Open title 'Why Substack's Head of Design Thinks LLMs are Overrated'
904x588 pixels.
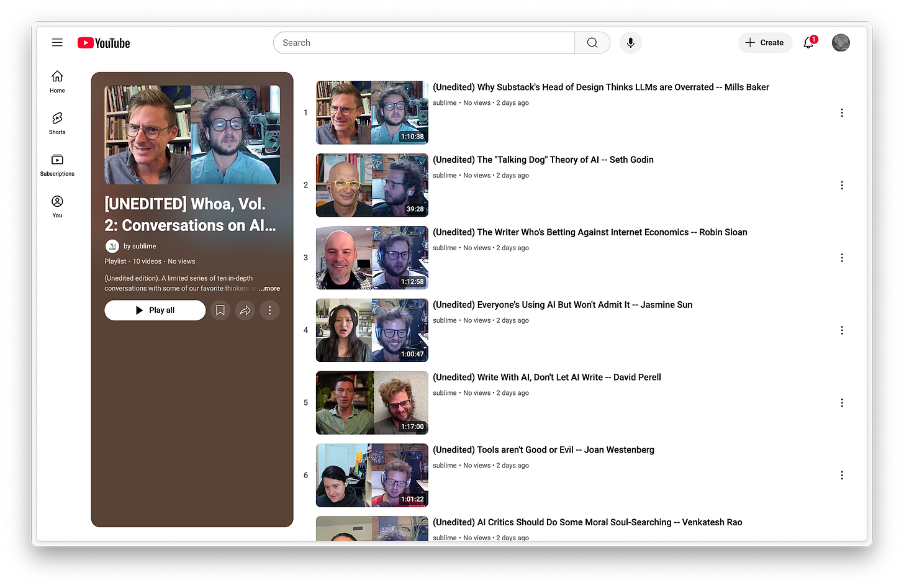pyautogui.click(x=601, y=88)
